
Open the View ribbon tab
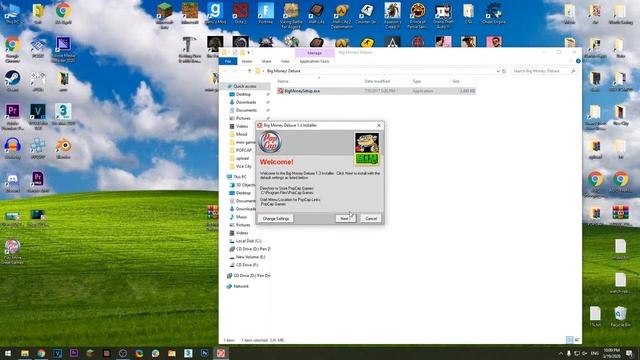285,61
